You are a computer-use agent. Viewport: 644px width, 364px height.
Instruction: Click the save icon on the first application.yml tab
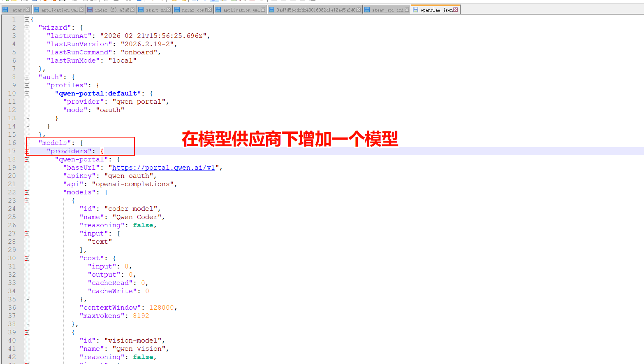click(37, 9)
